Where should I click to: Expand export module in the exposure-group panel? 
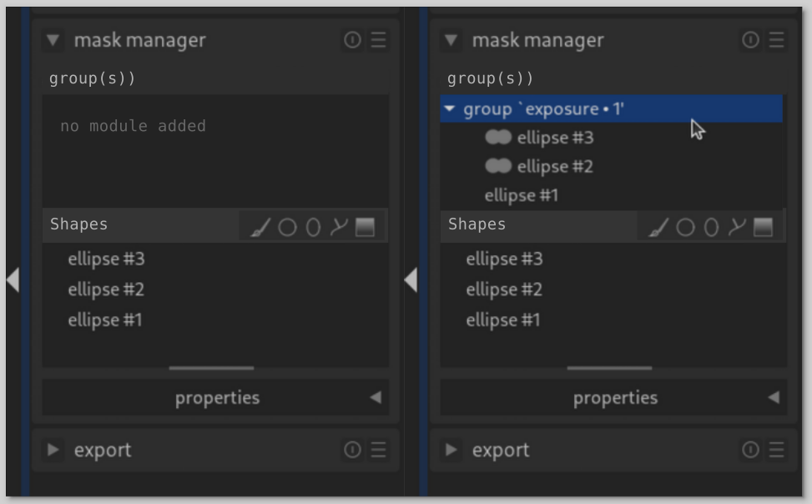[451, 451]
